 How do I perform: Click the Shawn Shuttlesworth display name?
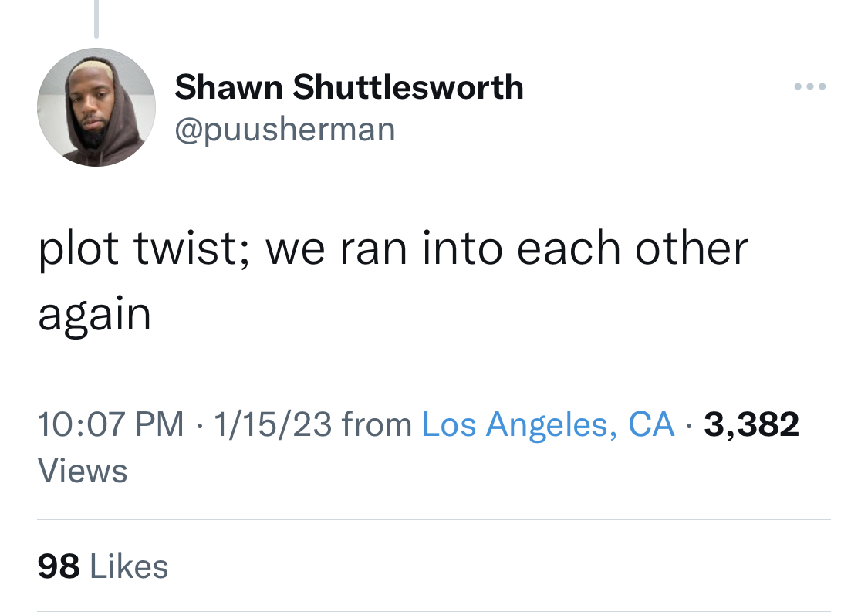click(350, 87)
